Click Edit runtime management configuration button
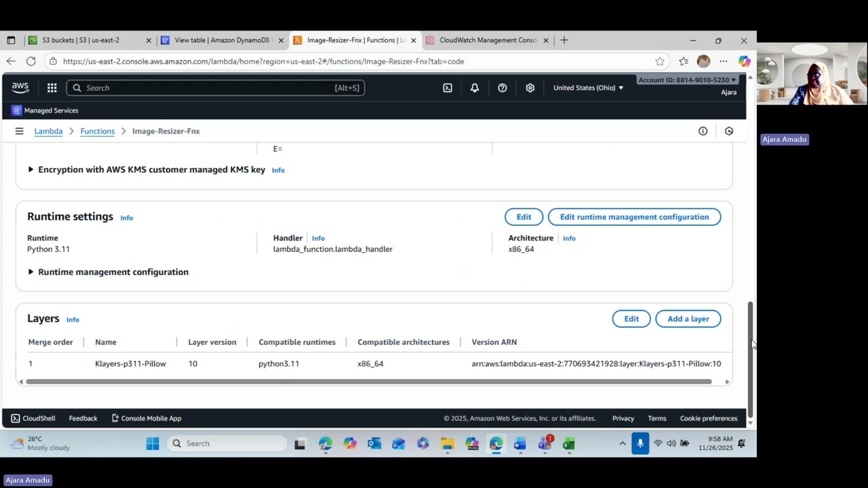Image resolution: width=868 pixels, height=488 pixels. click(634, 217)
